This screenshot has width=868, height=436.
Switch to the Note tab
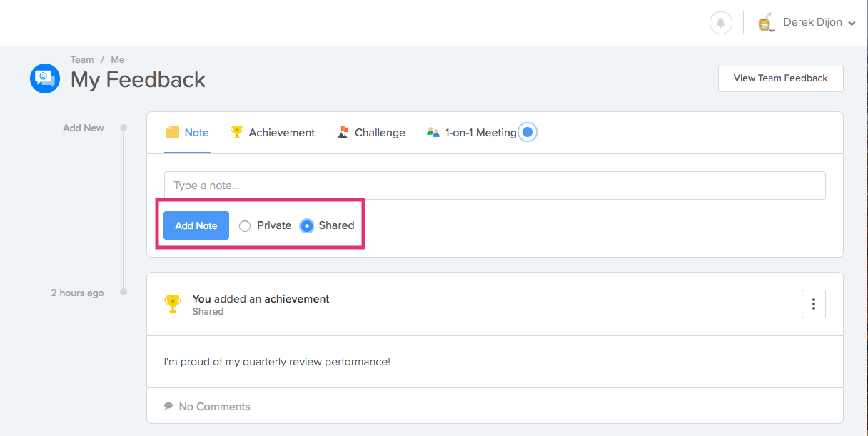click(188, 133)
